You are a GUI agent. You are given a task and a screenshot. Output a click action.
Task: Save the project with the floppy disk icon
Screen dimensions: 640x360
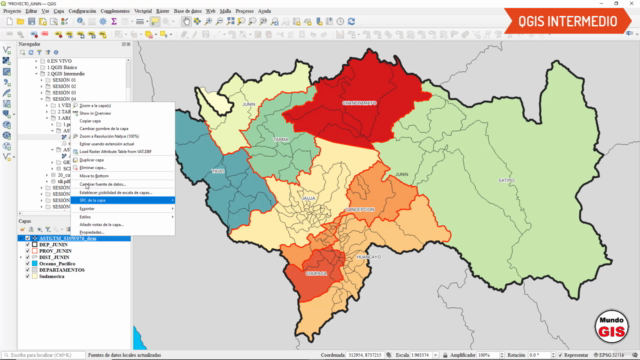[x=31, y=22]
